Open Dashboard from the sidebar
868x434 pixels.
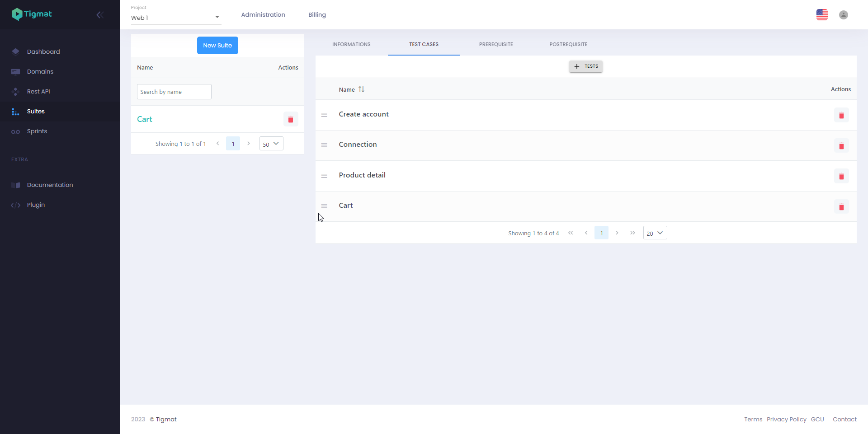tap(43, 51)
